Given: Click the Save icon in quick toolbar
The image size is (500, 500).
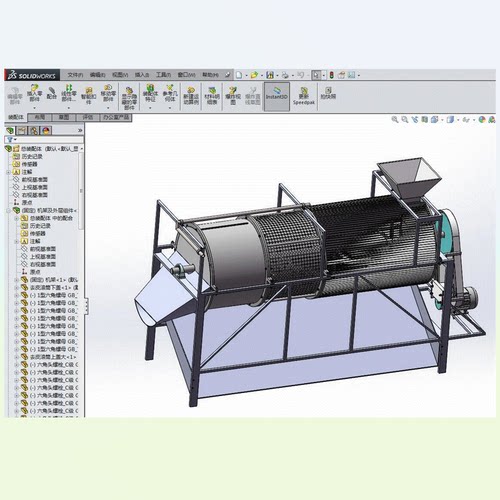Looking at the screenshot, I should tap(270, 75).
